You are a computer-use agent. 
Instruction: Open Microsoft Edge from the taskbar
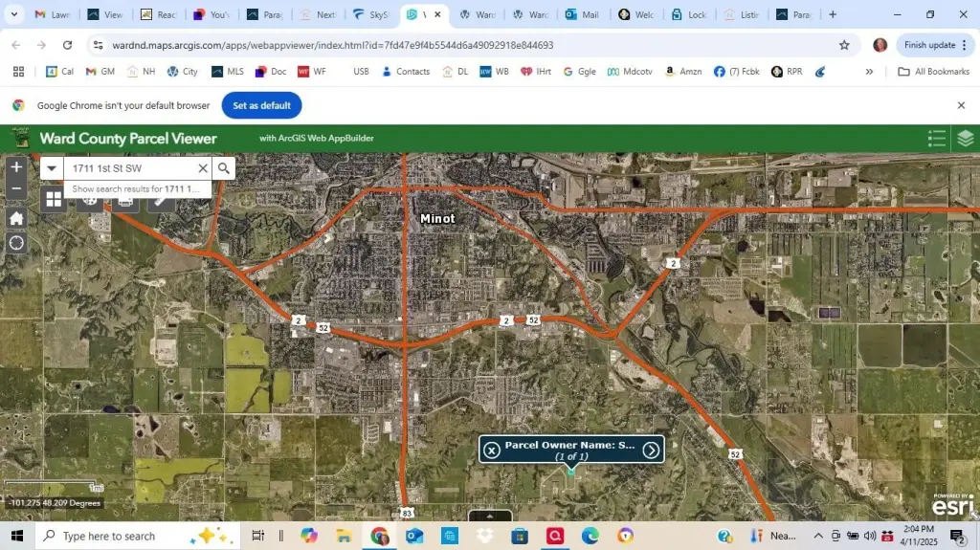pyautogui.click(x=590, y=536)
